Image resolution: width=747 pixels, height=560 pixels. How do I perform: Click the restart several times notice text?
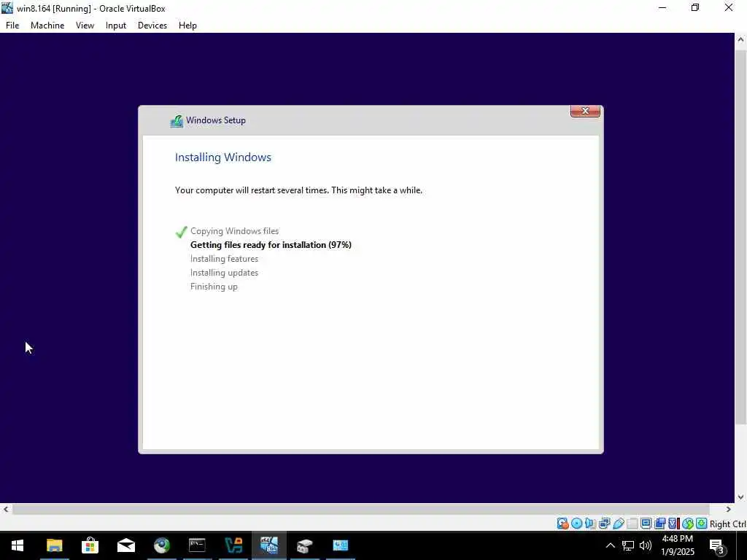coord(298,190)
